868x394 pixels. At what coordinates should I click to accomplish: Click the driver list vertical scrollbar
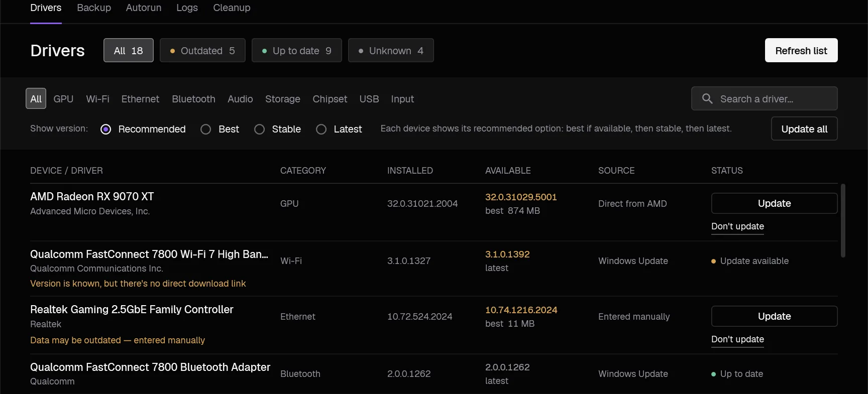click(843, 221)
